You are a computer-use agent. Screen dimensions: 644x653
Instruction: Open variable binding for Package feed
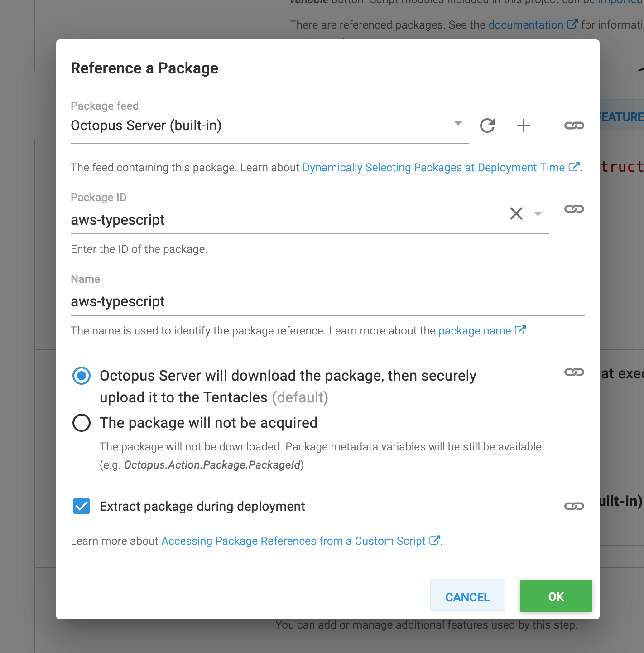(574, 126)
